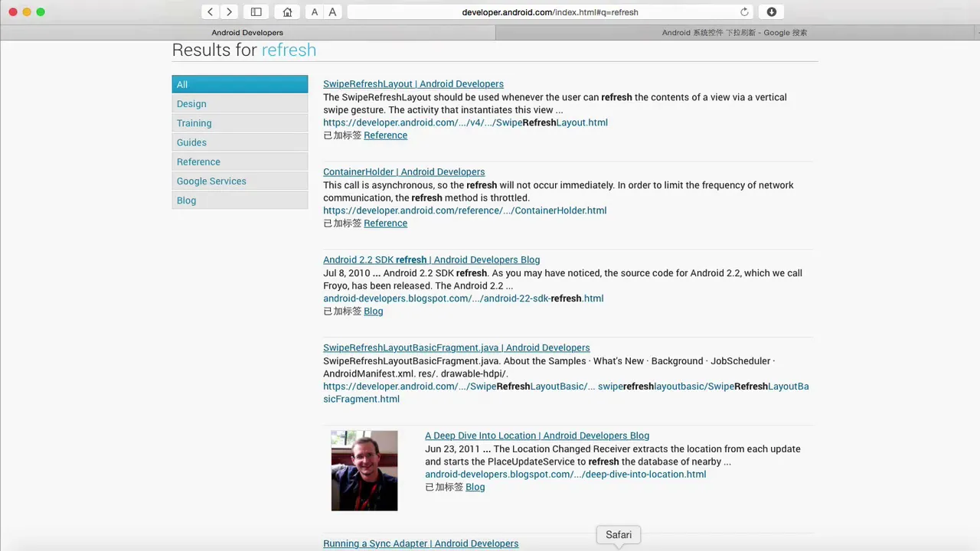Click Reference tag under SwipeRefreshLayout result
This screenshot has height=551, width=980.
click(385, 135)
